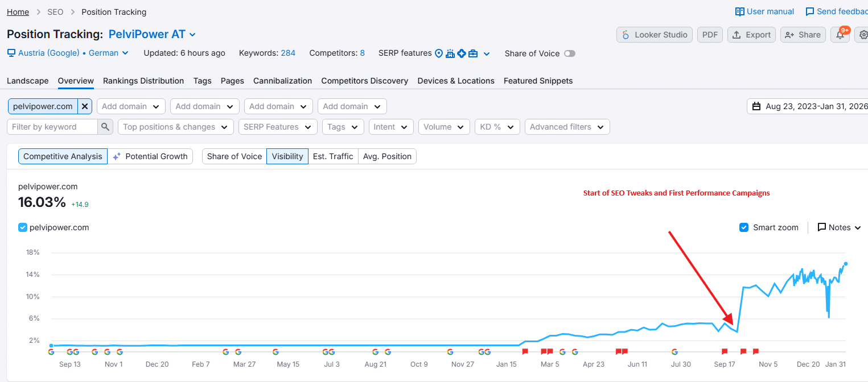Click into the Filter by keyword field
Image resolution: width=868 pixels, height=382 pixels.
52,127
